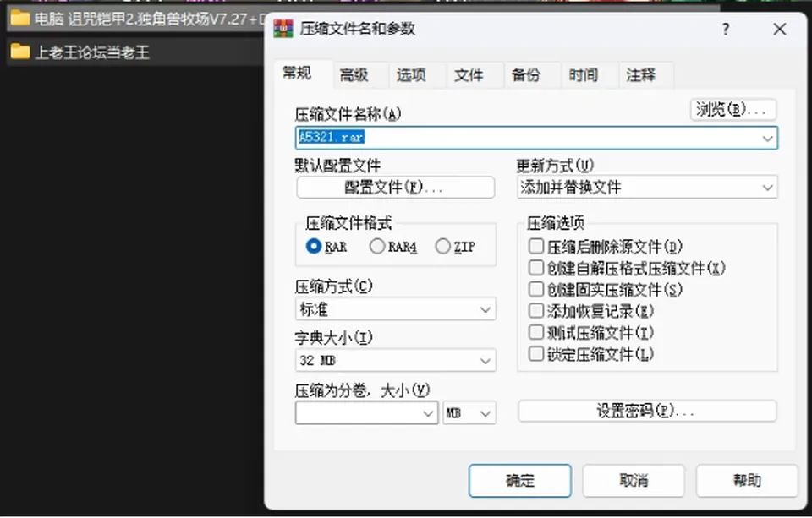Screen dimensions: 812x518
Task: Select the ZIP format radio button
Action: pos(442,246)
